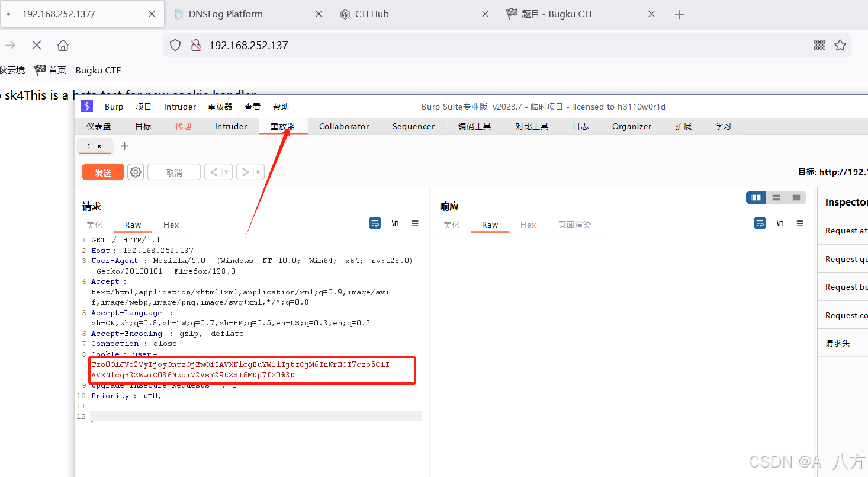Select request Hex view tab
Viewport: 868px width, 477px height.
[171, 225]
